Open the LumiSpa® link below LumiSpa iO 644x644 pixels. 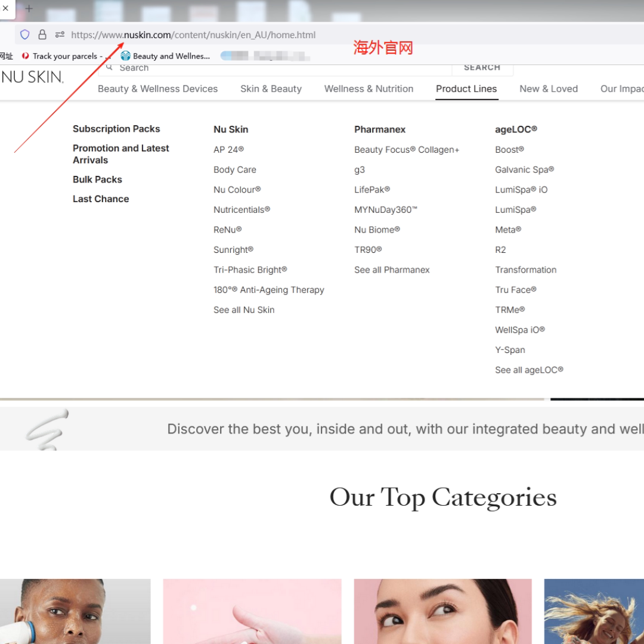[x=515, y=210]
